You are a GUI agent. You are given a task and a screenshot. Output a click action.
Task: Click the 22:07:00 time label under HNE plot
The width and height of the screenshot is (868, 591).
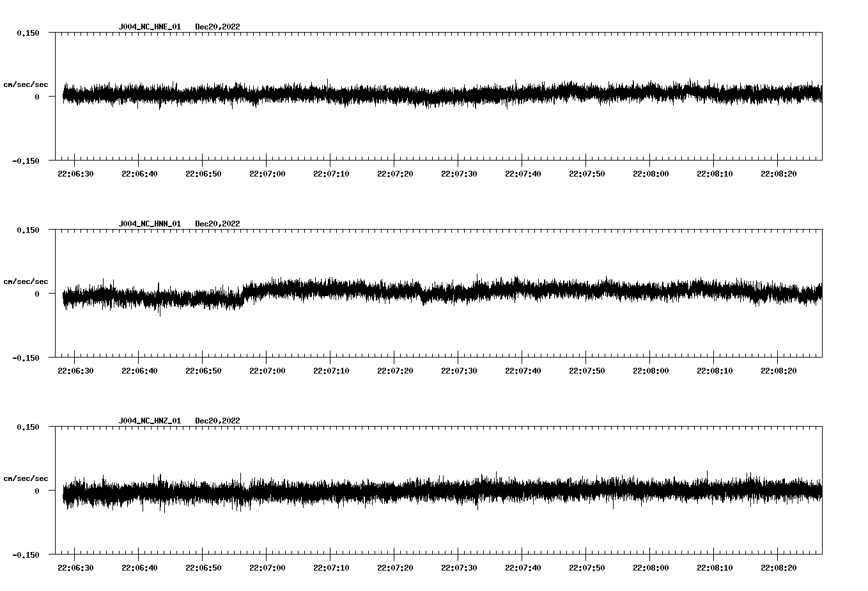(267, 174)
